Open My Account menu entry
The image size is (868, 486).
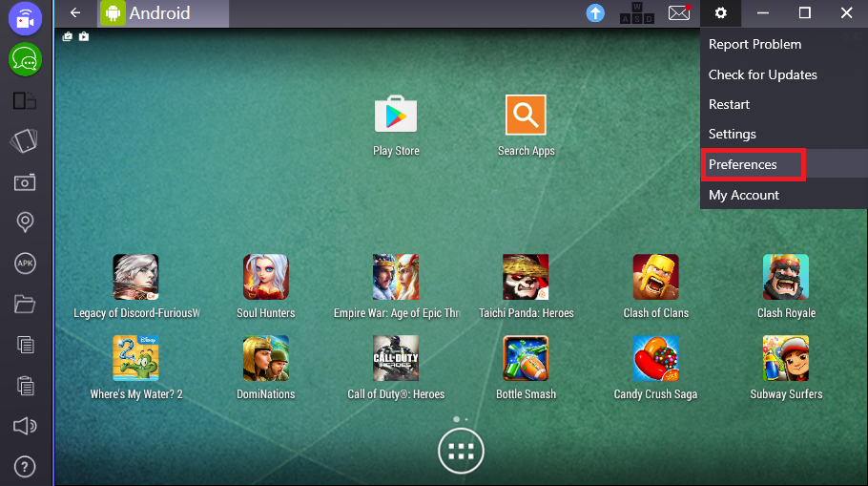click(784, 195)
